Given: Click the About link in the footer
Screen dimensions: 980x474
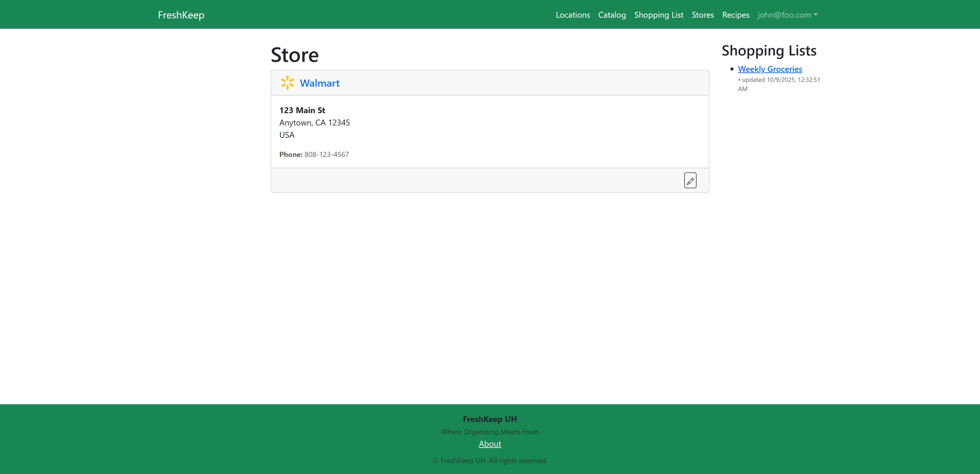Looking at the screenshot, I should 490,444.
